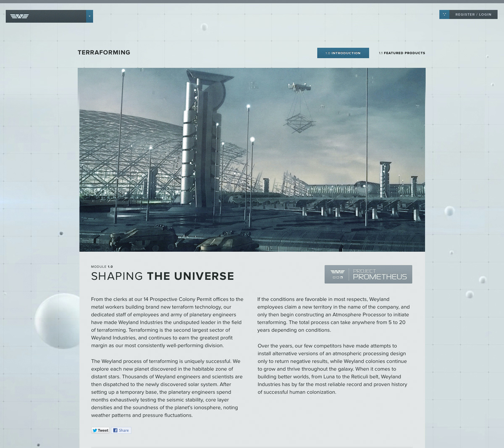Click the Module 1.0 label above the heading

[x=102, y=266]
